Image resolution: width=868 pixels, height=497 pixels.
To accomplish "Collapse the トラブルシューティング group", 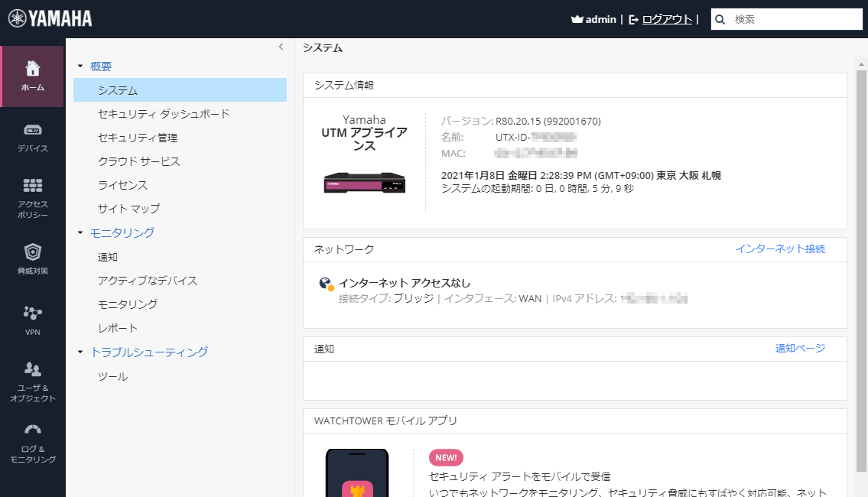I will [x=79, y=352].
